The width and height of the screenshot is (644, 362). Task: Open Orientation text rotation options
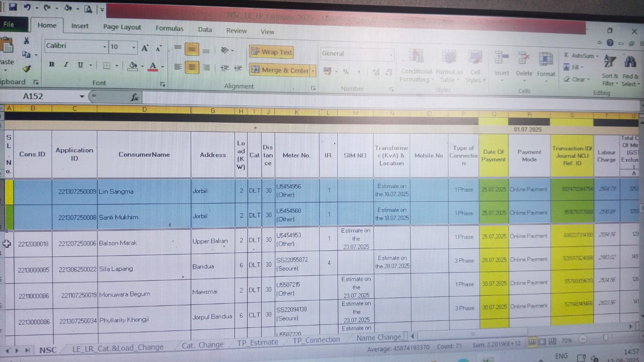[225, 50]
